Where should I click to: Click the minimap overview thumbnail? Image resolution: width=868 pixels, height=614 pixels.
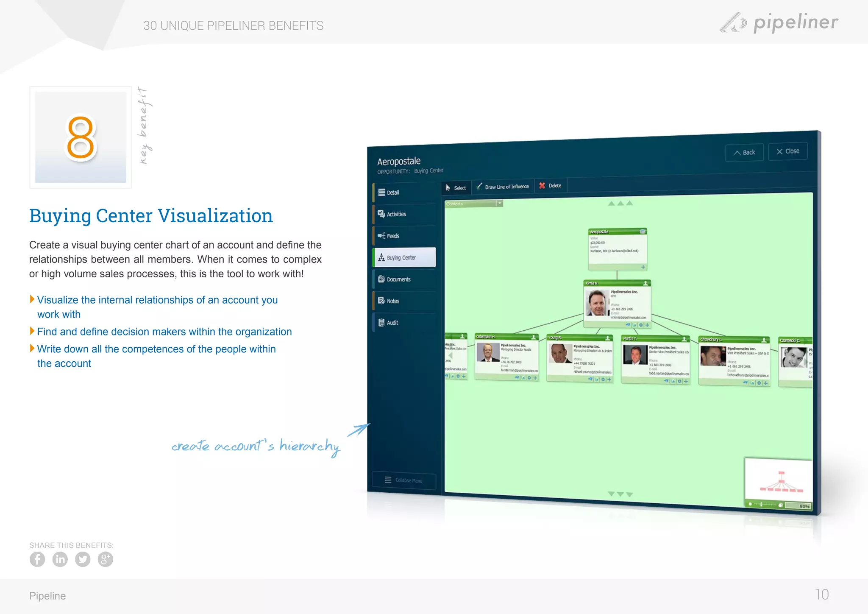coord(779,480)
